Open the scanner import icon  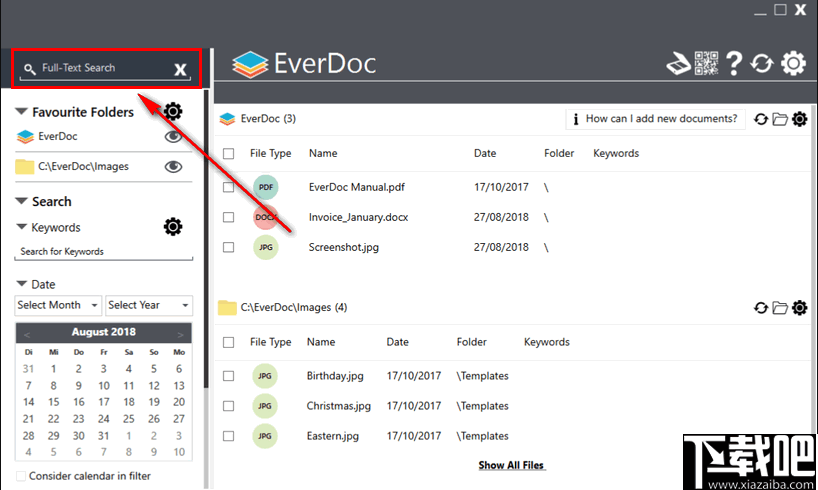pyautogui.click(x=679, y=64)
